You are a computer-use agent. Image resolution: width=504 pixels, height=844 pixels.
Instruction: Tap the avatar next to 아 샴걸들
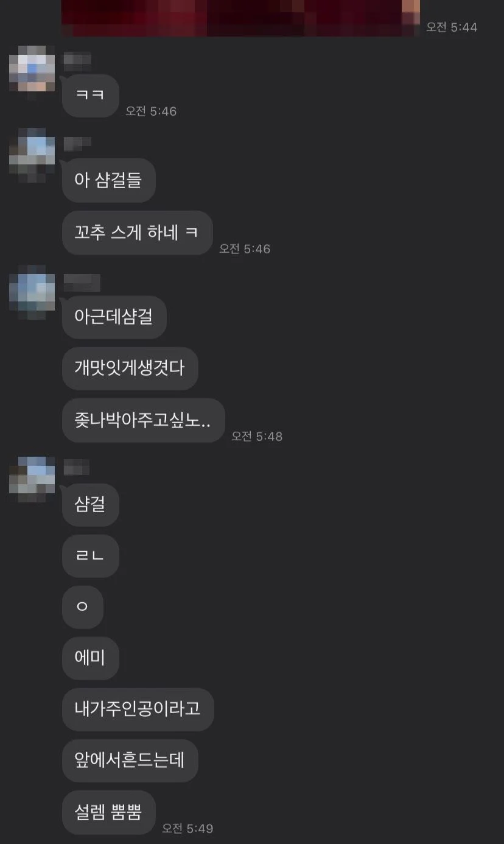(32, 155)
